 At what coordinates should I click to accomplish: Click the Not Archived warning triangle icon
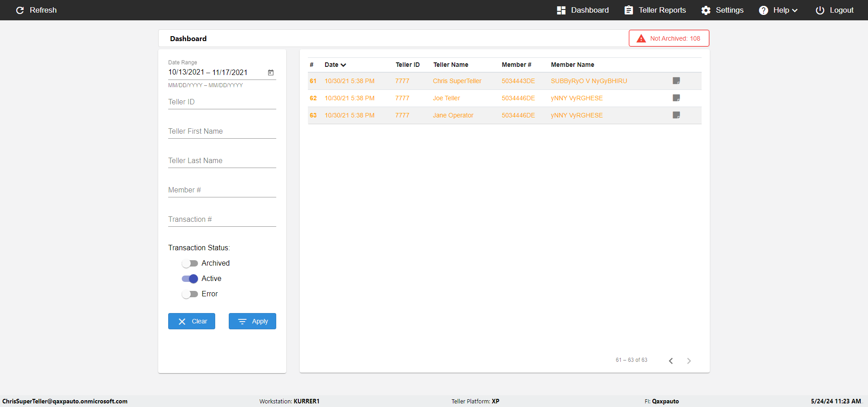641,38
